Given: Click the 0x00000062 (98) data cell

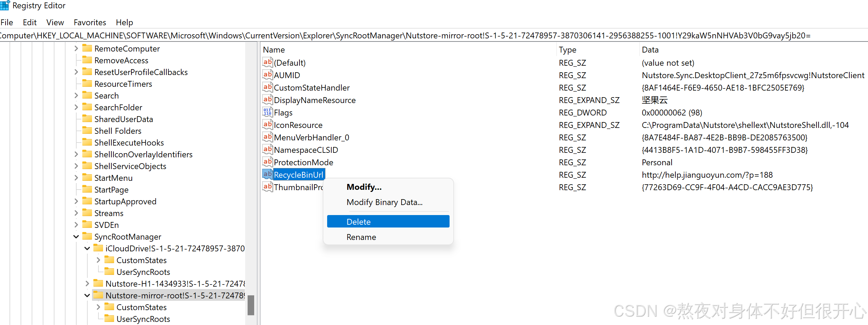Looking at the screenshot, I should [672, 113].
